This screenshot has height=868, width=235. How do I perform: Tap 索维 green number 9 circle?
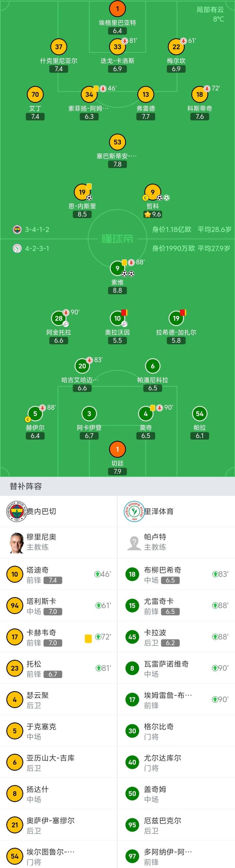[x=117, y=268]
